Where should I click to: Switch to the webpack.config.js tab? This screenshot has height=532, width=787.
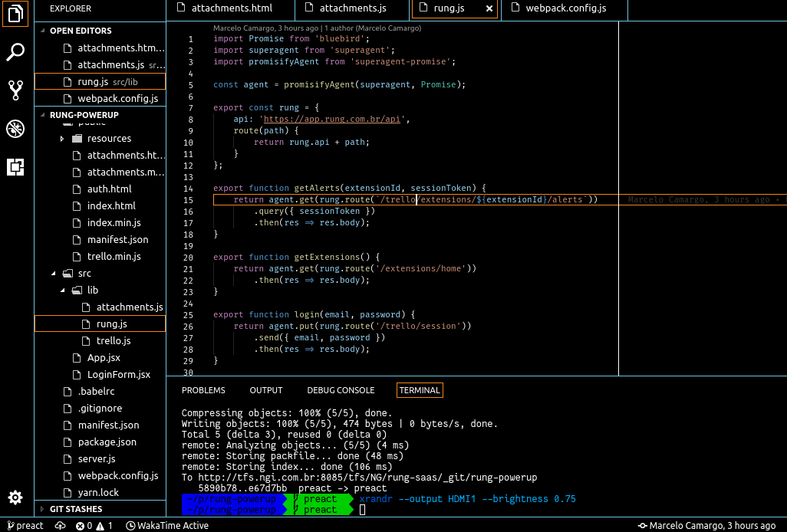(x=565, y=8)
